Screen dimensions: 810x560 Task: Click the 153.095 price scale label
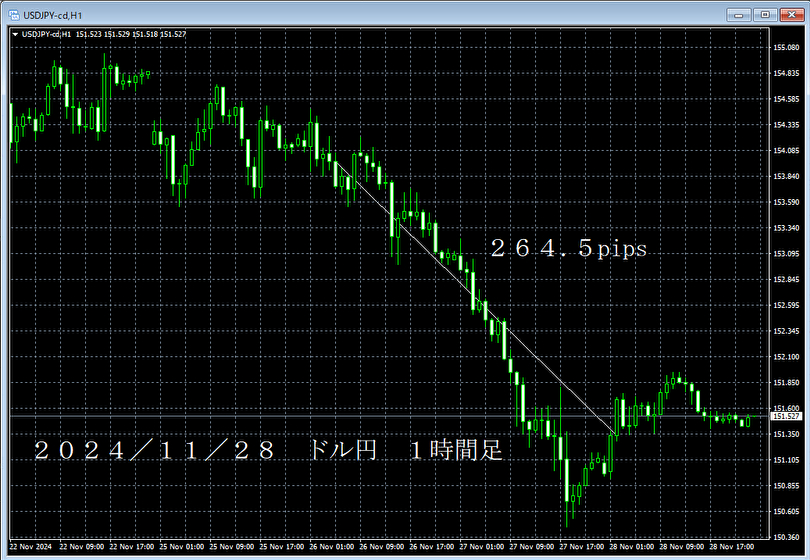click(x=786, y=254)
